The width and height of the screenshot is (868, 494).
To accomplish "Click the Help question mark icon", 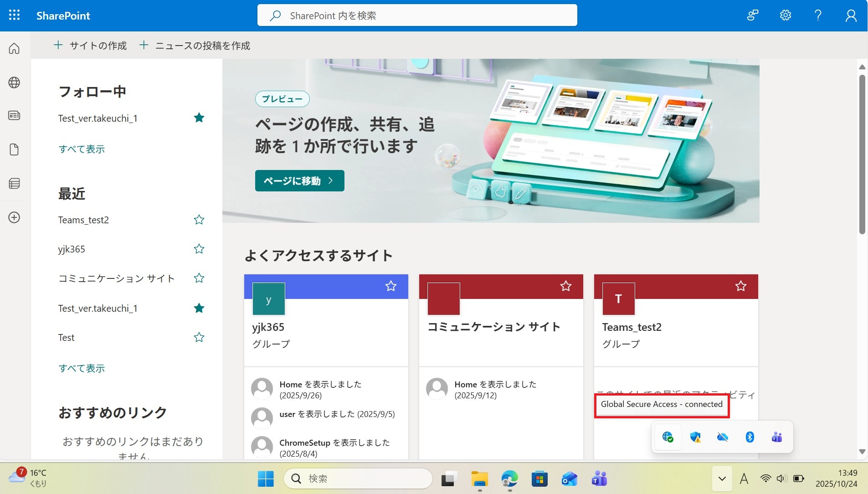I will tap(818, 15).
